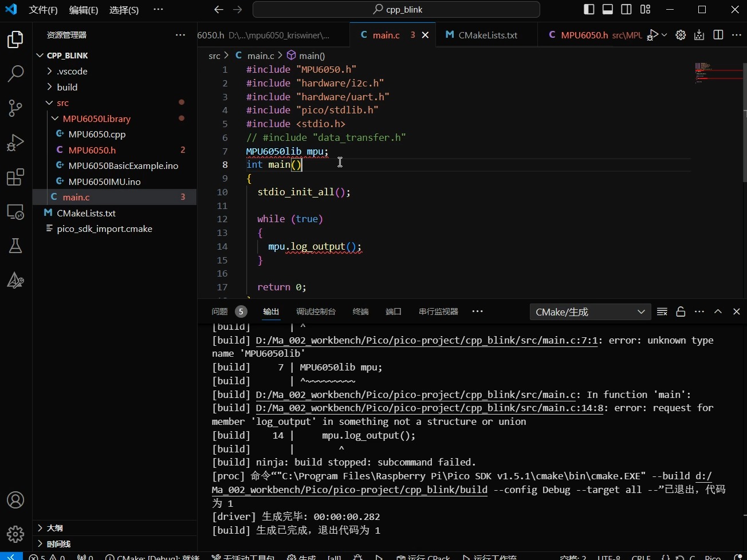This screenshot has height=560, width=747.
Task: Toggle output auto-scroll lock
Action: pyautogui.click(x=681, y=311)
